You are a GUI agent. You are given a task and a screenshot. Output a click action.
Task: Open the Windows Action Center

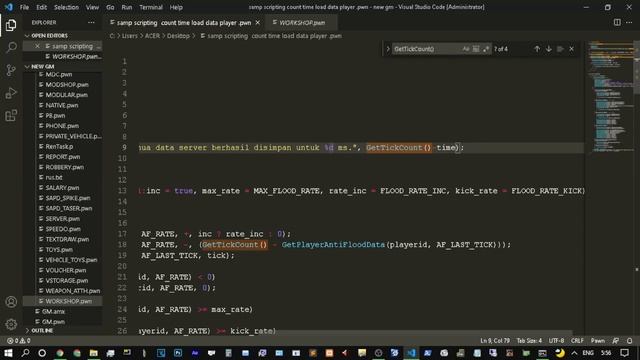pos(624,353)
